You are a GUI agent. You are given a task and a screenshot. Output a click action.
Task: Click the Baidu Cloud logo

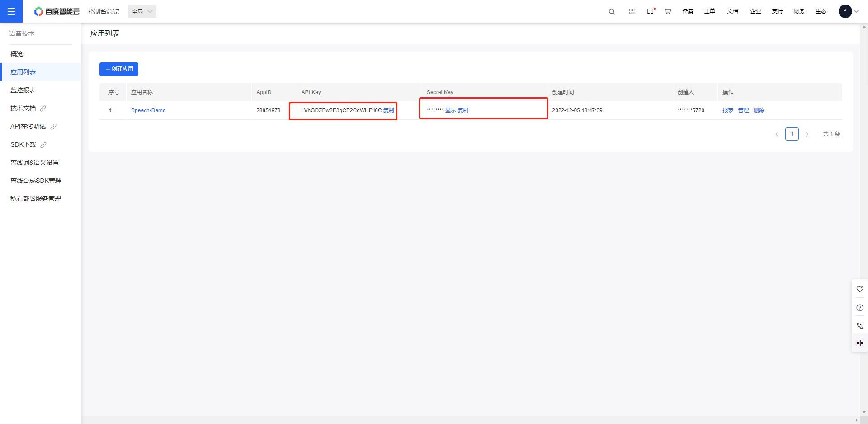[57, 11]
